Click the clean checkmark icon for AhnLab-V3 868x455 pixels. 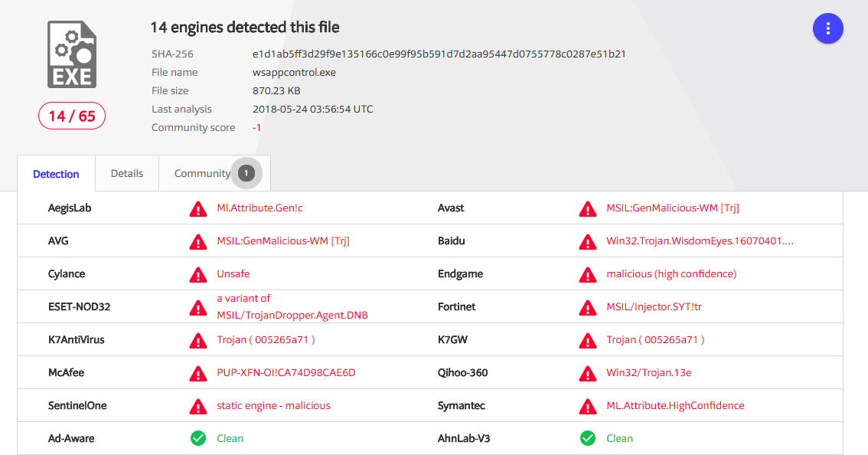588,439
